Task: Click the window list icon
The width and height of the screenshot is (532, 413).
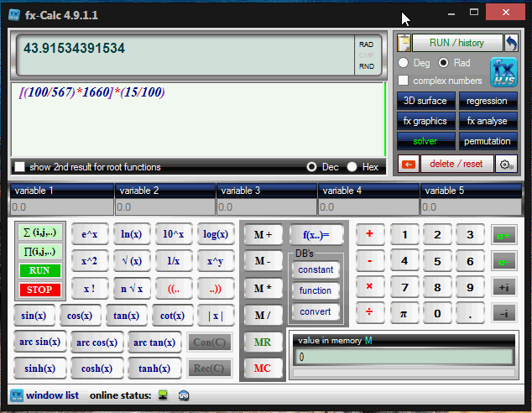Action: 16,395
